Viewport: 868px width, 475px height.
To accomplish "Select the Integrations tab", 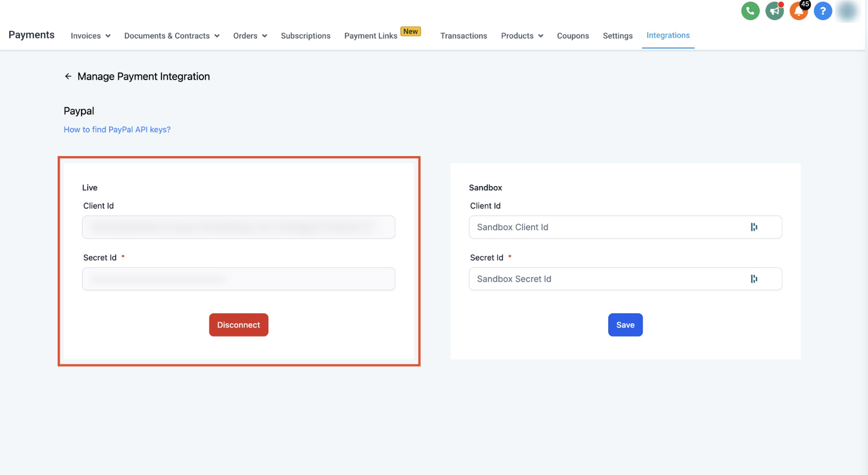I will [x=668, y=35].
